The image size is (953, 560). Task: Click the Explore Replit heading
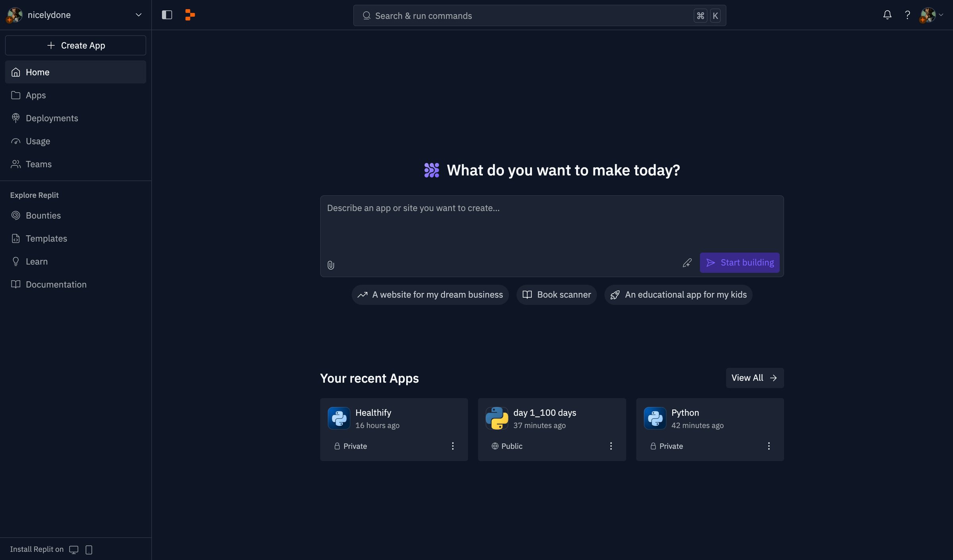[x=34, y=195]
